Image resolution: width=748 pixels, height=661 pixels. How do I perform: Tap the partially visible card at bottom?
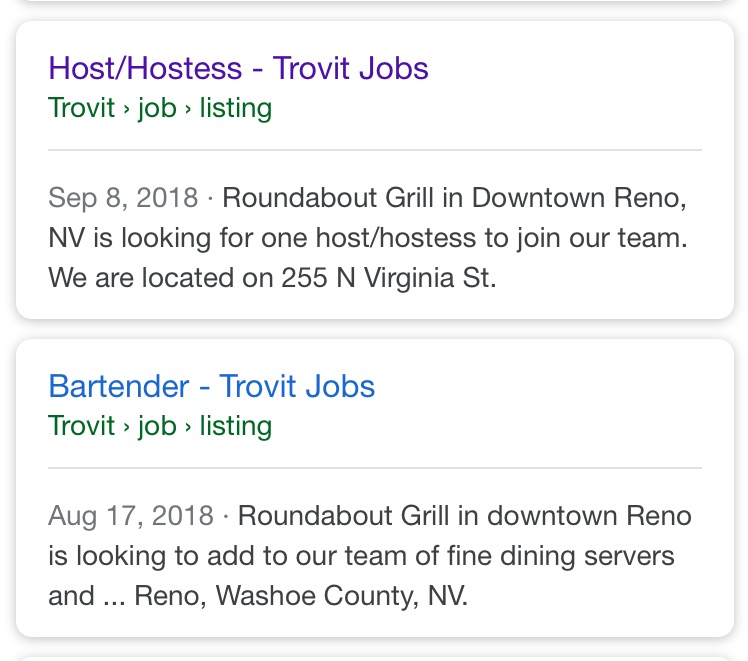(374, 657)
